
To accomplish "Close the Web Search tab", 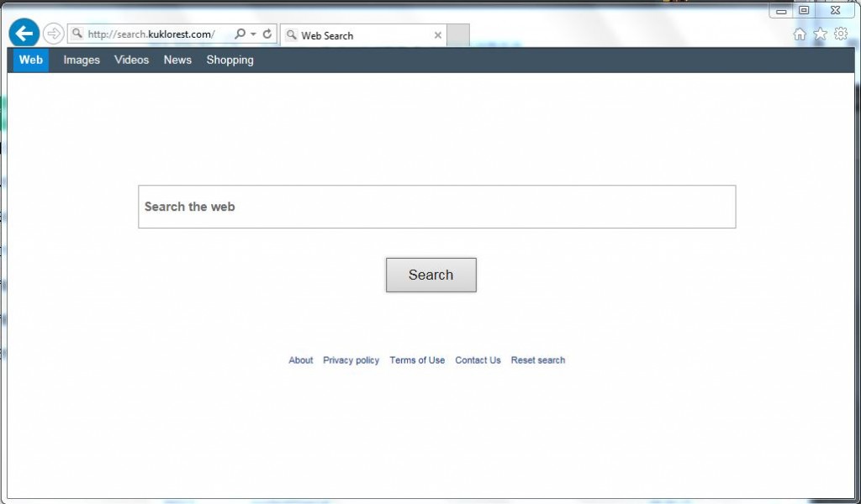I will 437,35.
